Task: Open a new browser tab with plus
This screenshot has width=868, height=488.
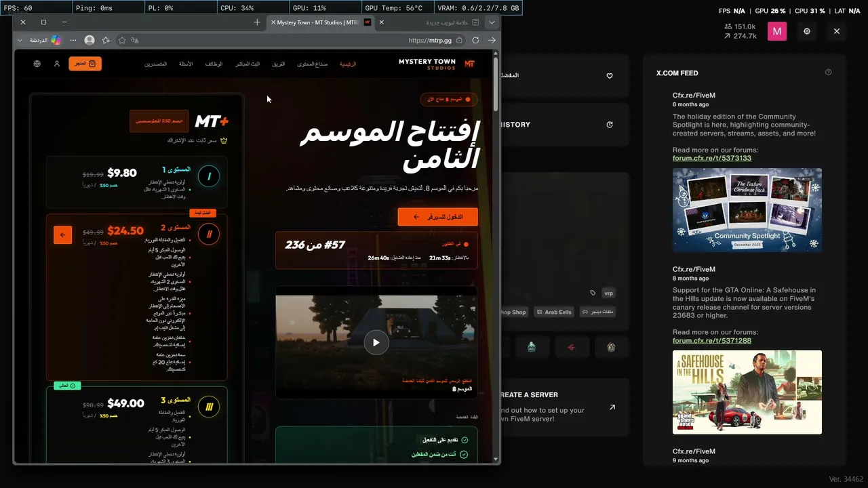Action: point(257,22)
